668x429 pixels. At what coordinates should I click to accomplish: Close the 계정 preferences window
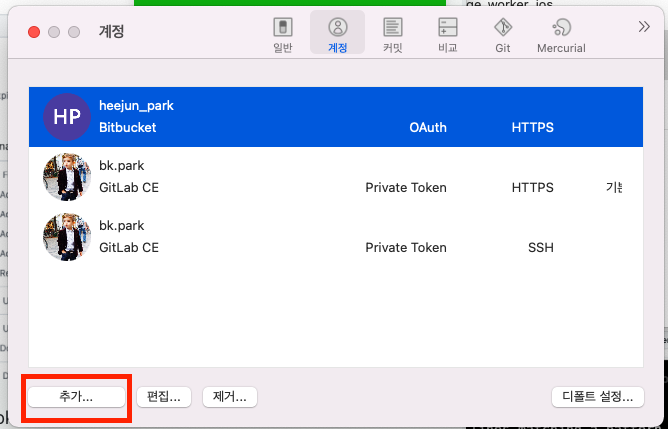(34, 32)
